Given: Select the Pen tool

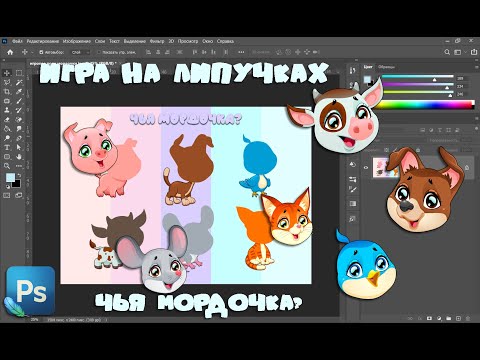Looking at the screenshot, I should pos(19,138).
